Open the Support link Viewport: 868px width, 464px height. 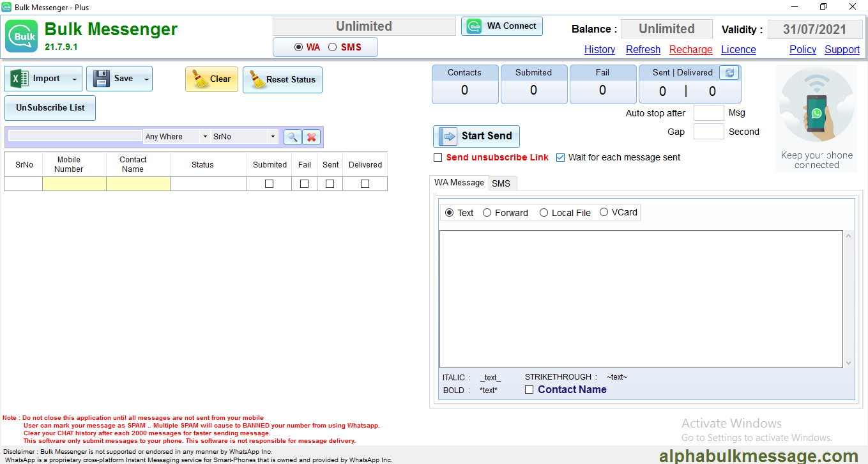[842, 50]
